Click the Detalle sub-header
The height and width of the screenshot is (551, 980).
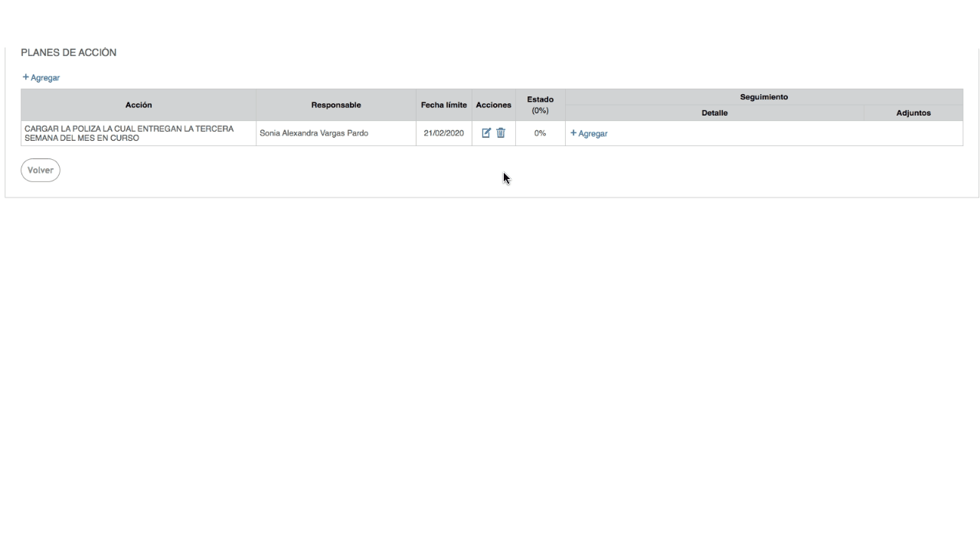(x=714, y=113)
